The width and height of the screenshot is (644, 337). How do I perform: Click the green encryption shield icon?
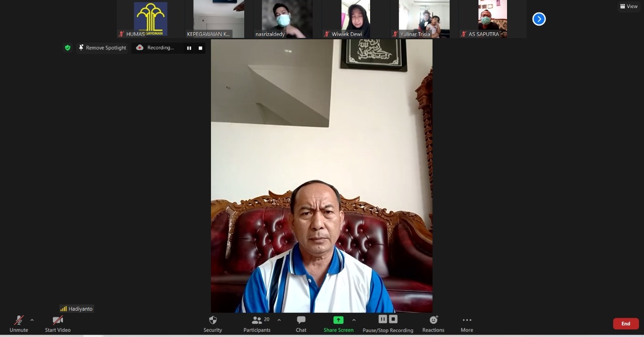67,48
